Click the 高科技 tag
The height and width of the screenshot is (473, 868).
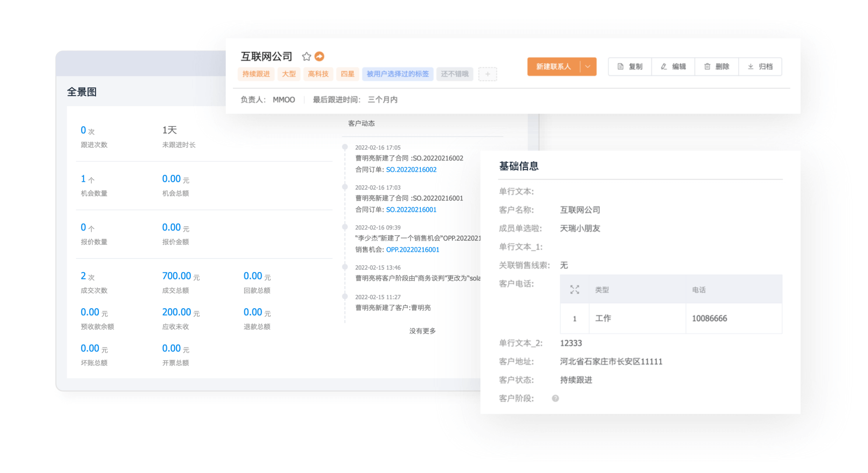(318, 74)
